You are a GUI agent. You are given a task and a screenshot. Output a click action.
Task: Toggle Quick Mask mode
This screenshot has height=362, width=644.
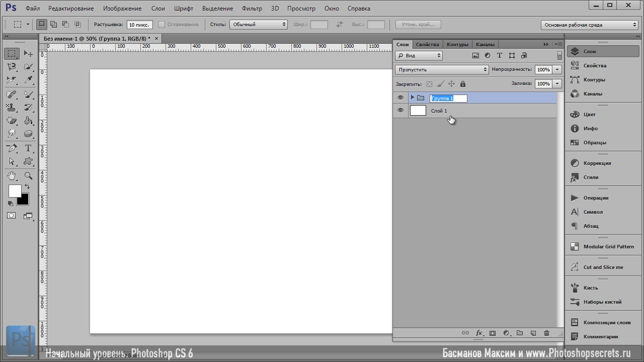click(12, 216)
